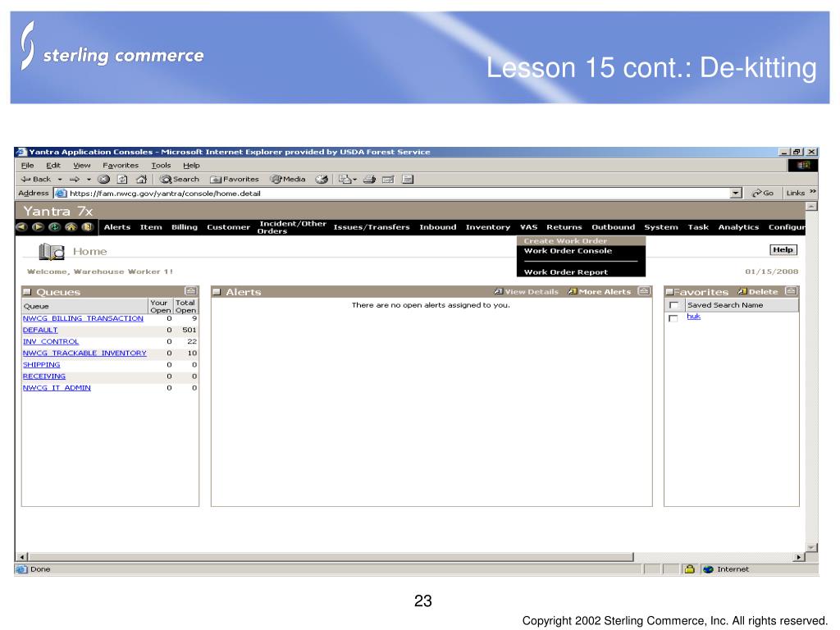Image resolution: width=840 pixels, height=630 pixels.
Task: Click the browser Stop icon
Action: pos(104,180)
